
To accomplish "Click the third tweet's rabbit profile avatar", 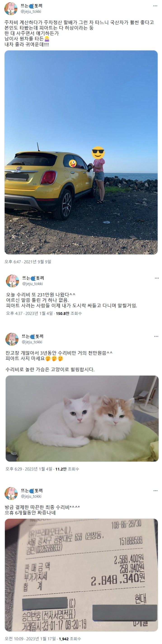I will (x=12, y=339).
